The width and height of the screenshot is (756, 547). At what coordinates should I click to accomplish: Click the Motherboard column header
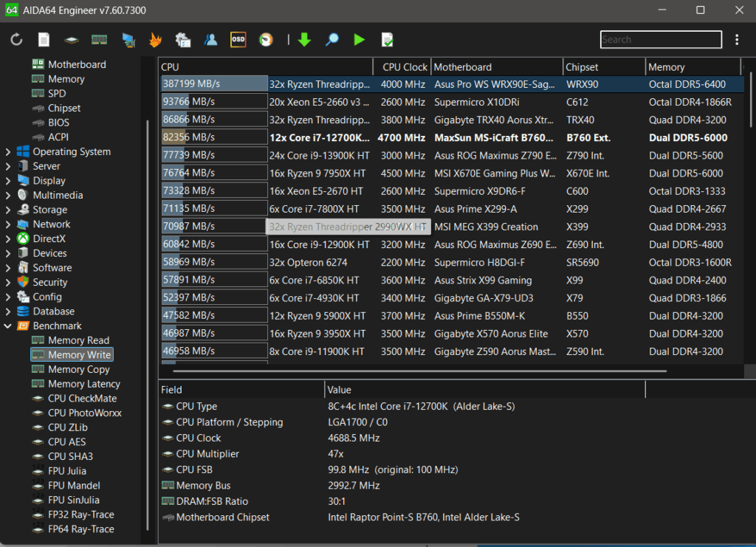click(x=462, y=67)
